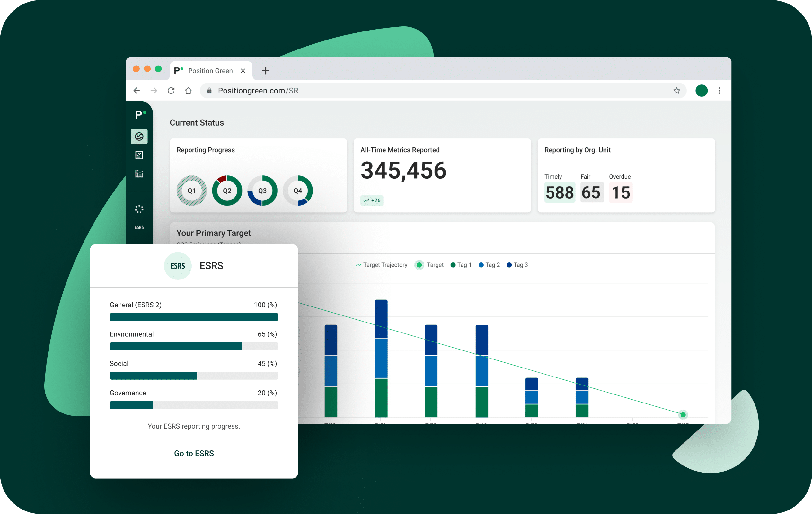Go to browser home icon
The width and height of the screenshot is (812, 514).
click(x=188, y=91)
